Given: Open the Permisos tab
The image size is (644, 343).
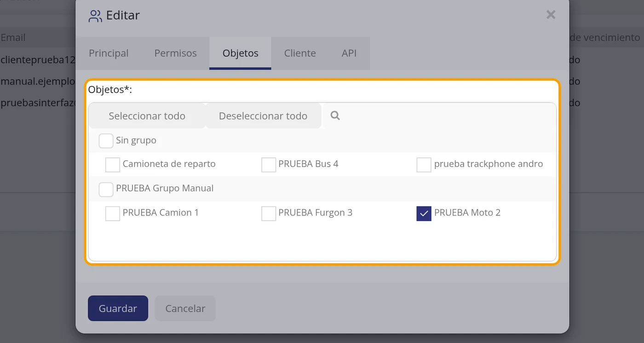Looking at the screenshot, I should (176, 53).
